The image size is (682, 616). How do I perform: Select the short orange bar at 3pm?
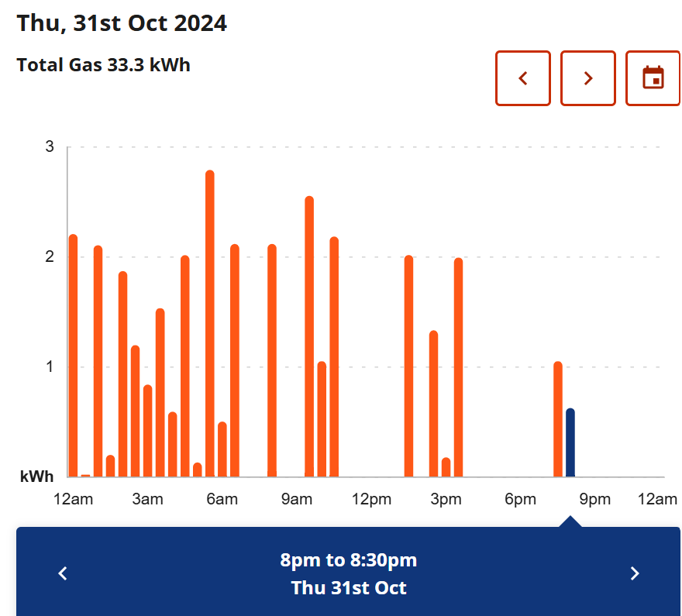pos(446,468)
